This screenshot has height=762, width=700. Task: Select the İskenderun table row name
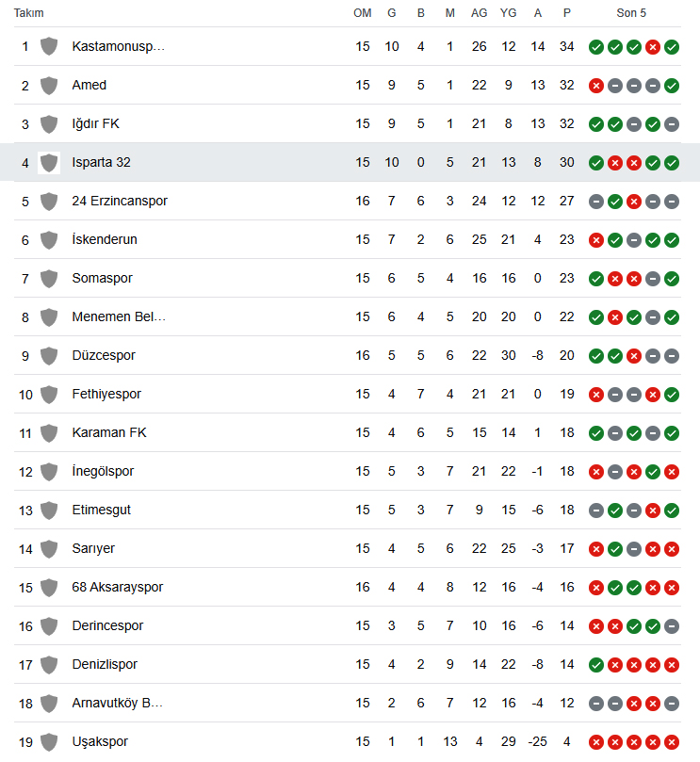105,239
